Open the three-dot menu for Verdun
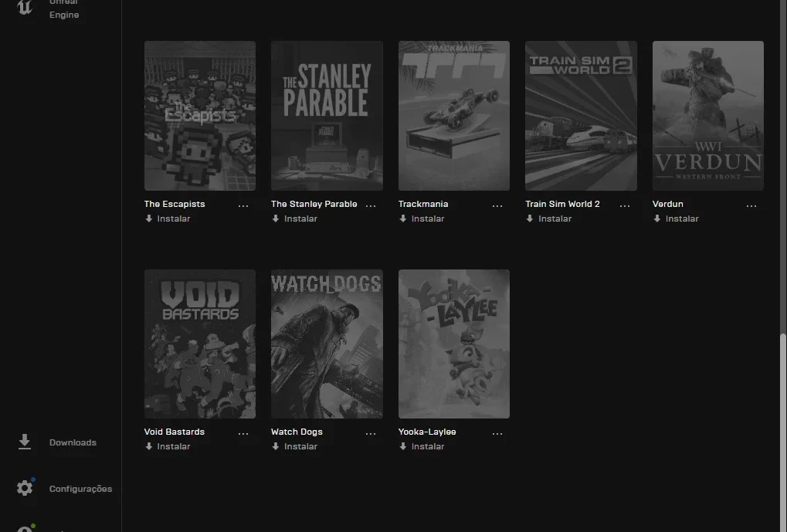Image resolution: width=787 pixels, height=532 pixels. coord(751,205)
